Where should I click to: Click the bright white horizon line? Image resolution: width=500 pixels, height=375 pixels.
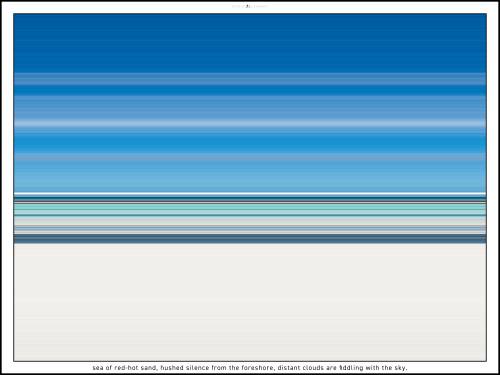coord(250,194)
